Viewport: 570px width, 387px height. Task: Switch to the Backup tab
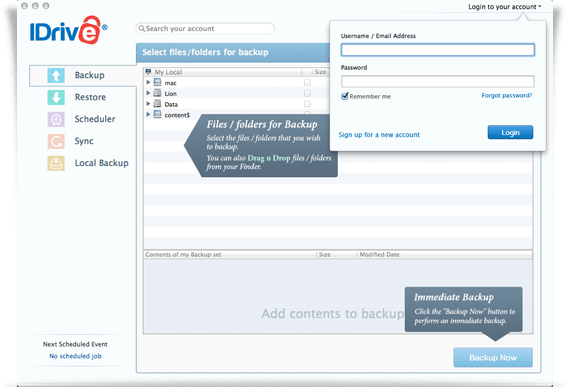pos(83,76)
